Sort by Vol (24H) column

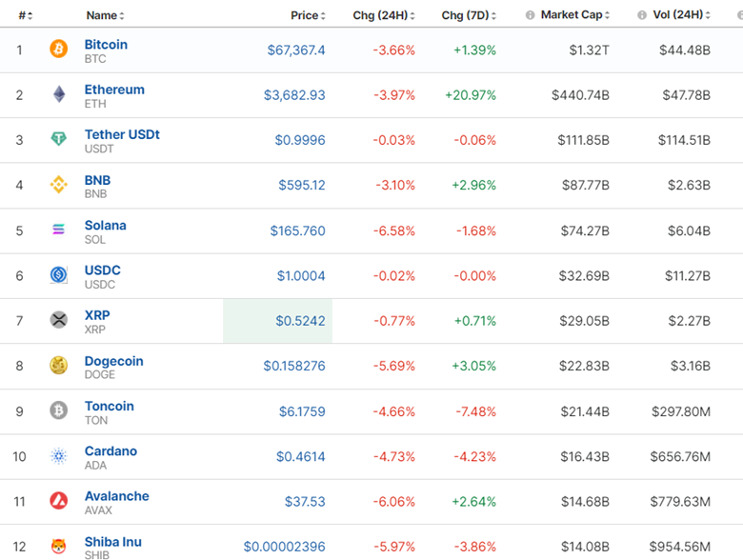click(x=681, y=15)
